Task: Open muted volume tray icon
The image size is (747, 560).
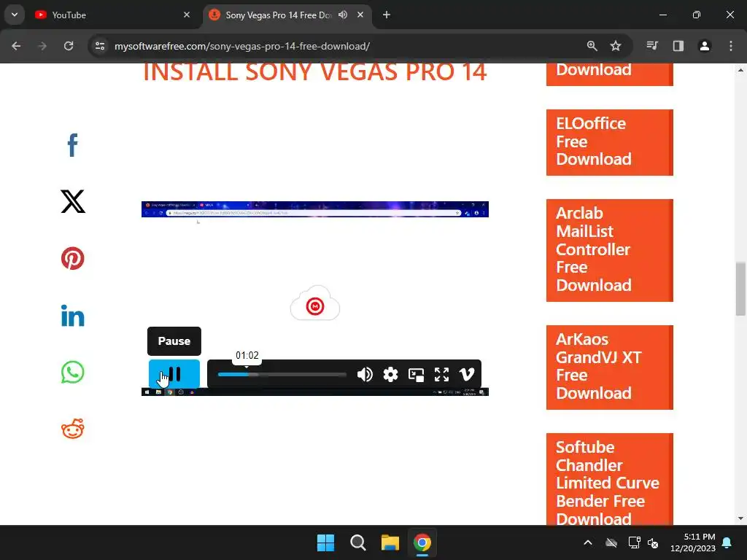Action: [x=653, y=542]
